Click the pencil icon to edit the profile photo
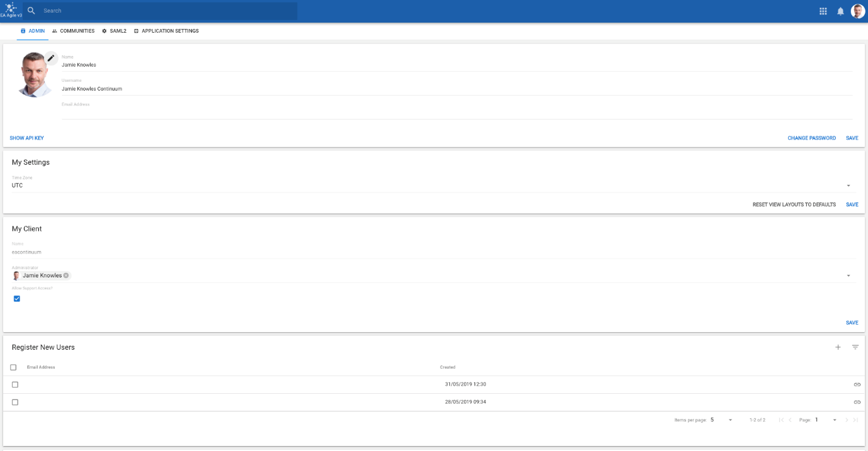This screenshot has height=451, width=868. (51, 58)
